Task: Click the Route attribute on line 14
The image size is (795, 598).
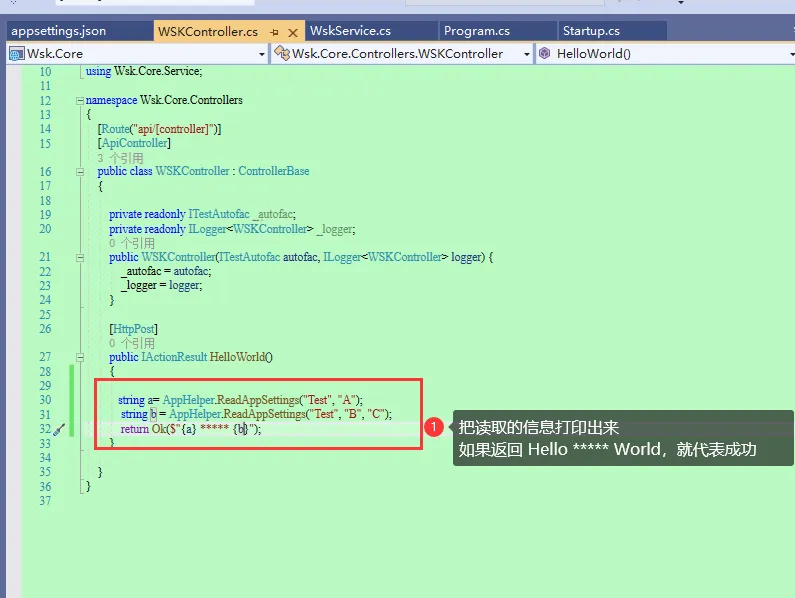Action: 116,129
